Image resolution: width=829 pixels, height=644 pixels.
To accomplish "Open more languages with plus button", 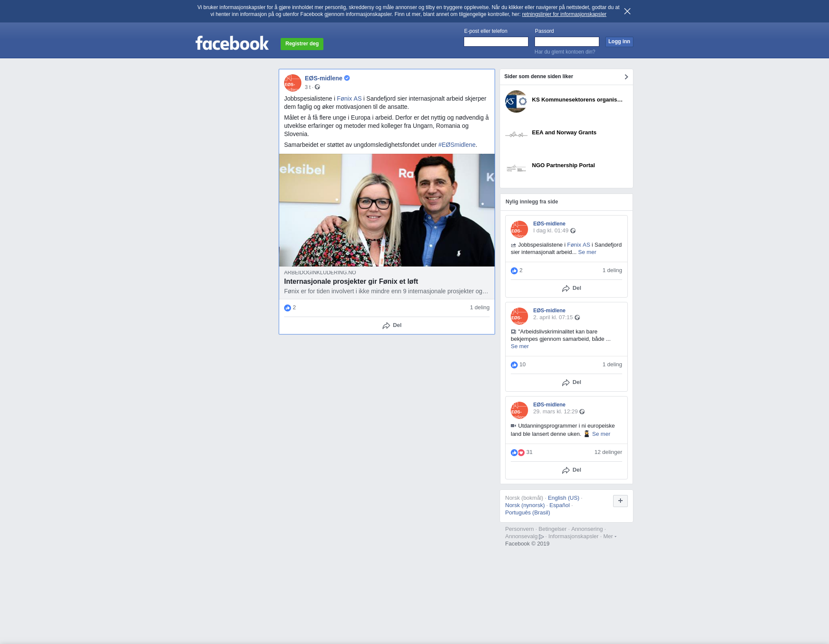I will click(x=620, y=501).
